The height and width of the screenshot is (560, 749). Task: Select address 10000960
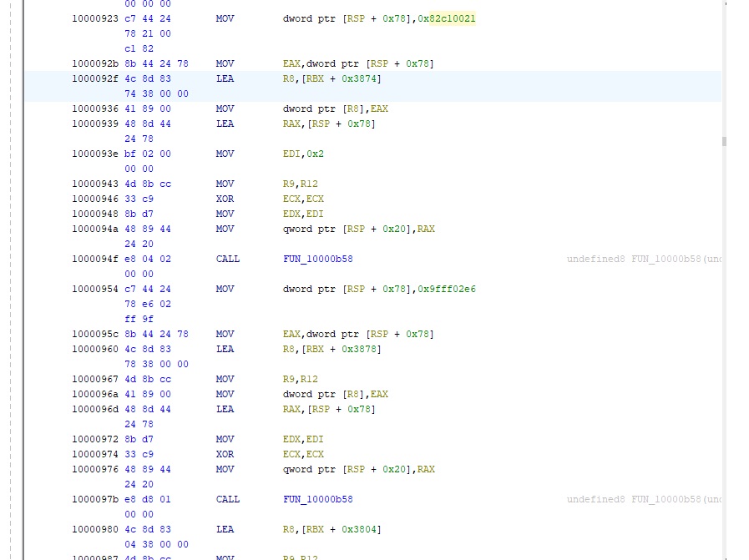click(94, 349)
